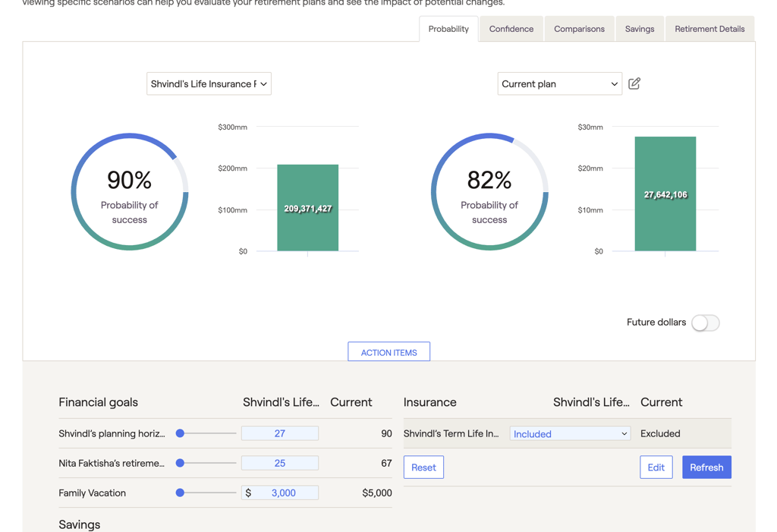Screen dimensions: 777x532
Task: Click the ACTION ITEMS button
Action: pos(388,352)
